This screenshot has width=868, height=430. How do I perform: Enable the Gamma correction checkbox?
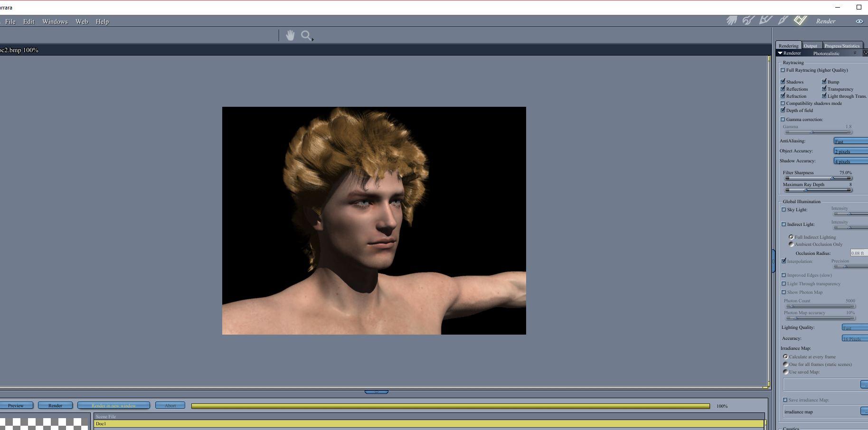pyautogui.click(x=783, y=119)
